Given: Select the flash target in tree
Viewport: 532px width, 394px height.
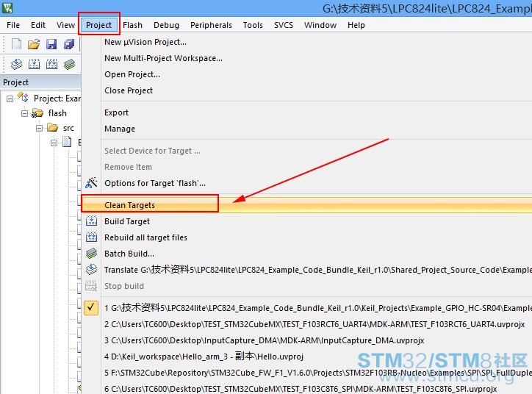Looking at the screenshot, I should (57, 113).
